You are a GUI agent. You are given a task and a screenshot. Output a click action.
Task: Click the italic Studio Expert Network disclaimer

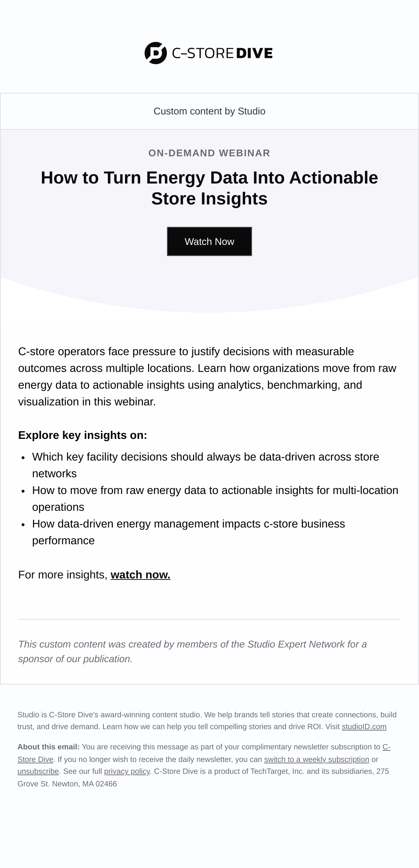tap(192, 651)
